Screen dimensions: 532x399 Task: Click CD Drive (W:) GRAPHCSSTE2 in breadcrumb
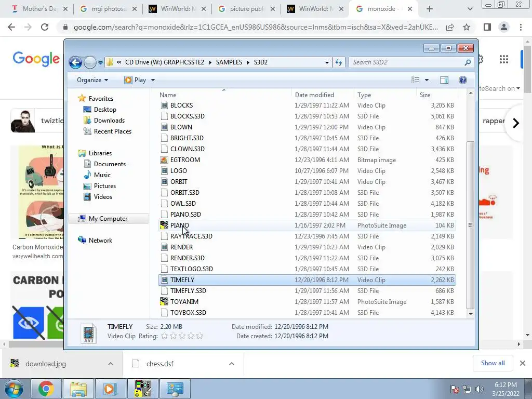pyautogui.click(x=165, y=62)
